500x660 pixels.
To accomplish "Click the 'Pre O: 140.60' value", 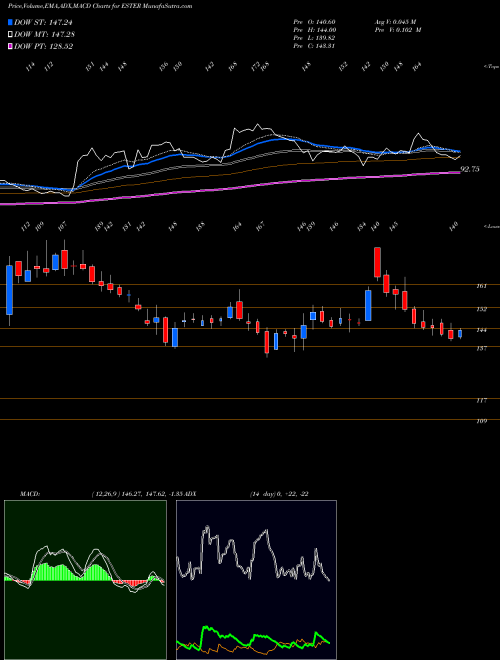I will tap(314, 22).
